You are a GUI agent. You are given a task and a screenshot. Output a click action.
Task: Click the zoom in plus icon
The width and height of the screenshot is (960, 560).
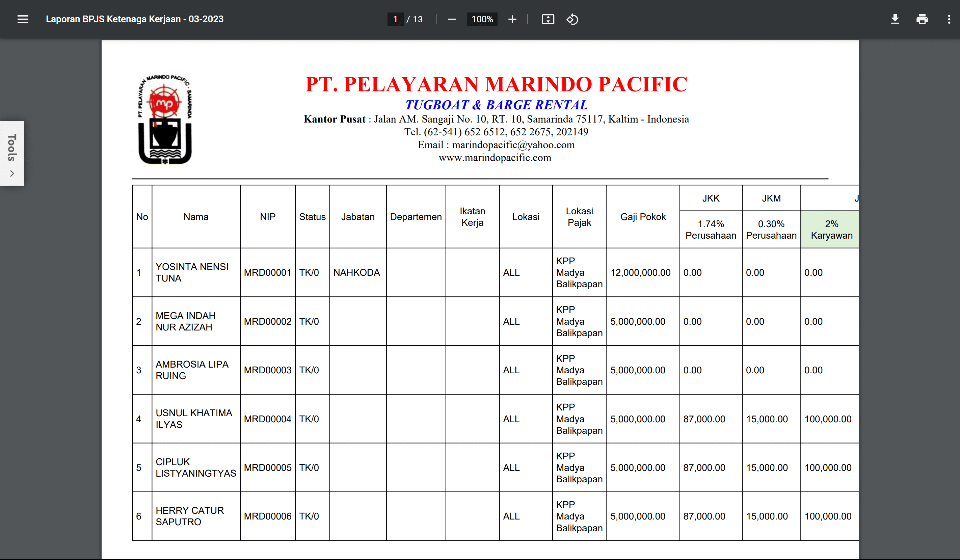pos(512,20)
